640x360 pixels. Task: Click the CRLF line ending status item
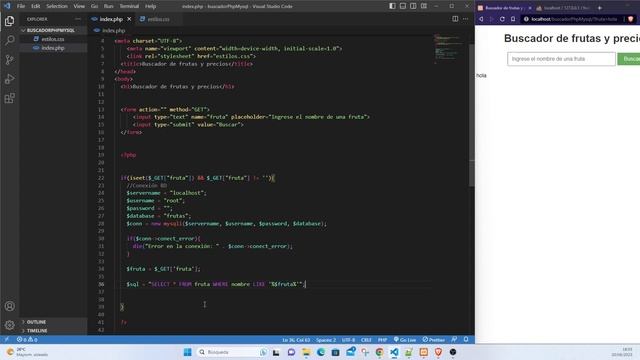click(366, 340)
